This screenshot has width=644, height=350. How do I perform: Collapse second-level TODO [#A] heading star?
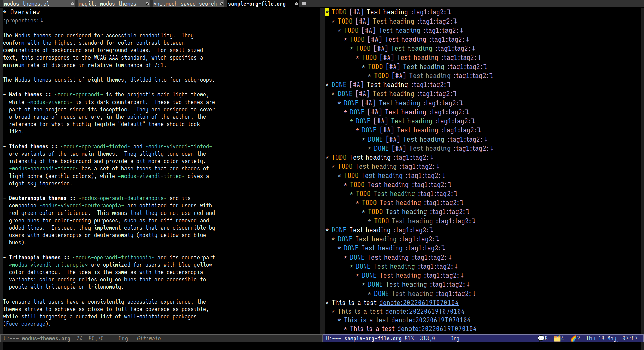(x=333, y=21)
